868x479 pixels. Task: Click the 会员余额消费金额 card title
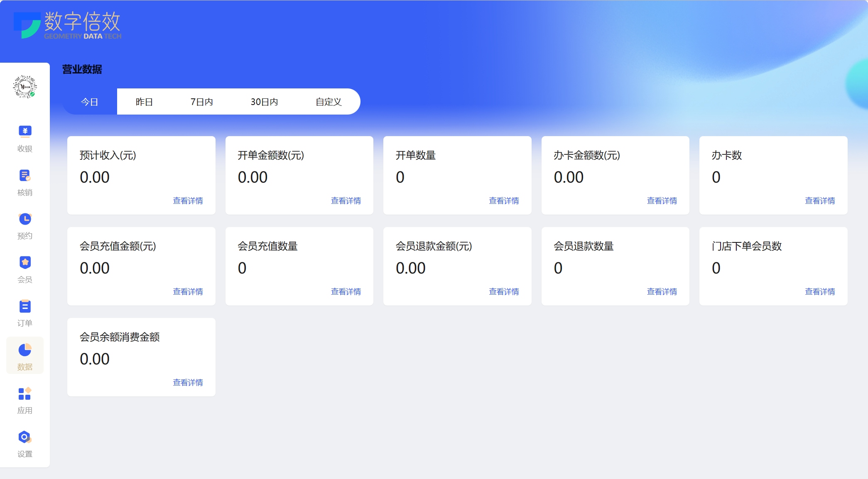pyautogui.click(x=120, y=337)
